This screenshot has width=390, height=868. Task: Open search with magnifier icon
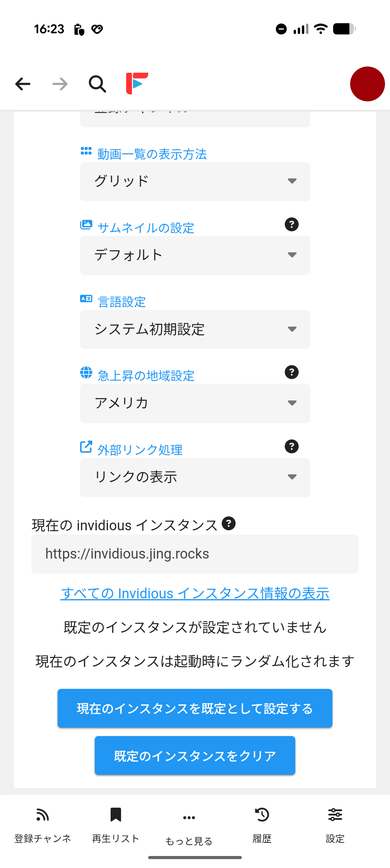[x=97, y=84]
